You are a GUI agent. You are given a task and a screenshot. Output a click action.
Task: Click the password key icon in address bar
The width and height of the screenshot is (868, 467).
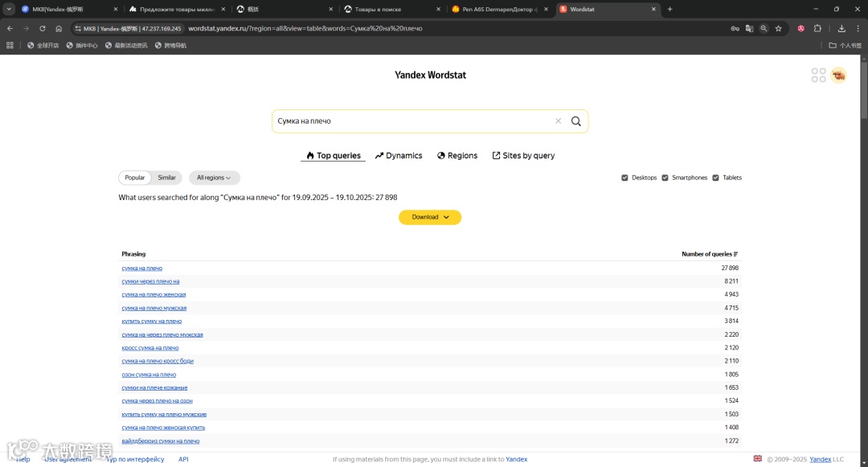click(735, 28)
